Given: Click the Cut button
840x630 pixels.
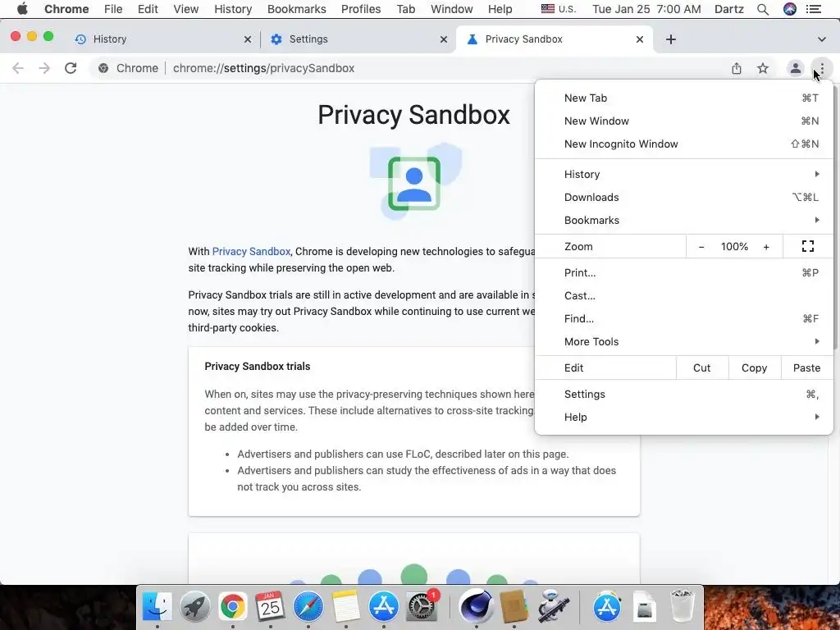Looking at the screenshot, I should (x=702, y=368).
